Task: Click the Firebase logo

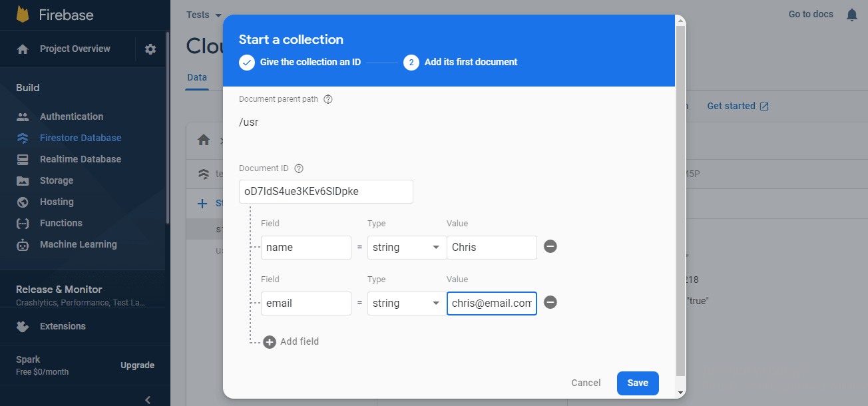Action: click(23, 15)
